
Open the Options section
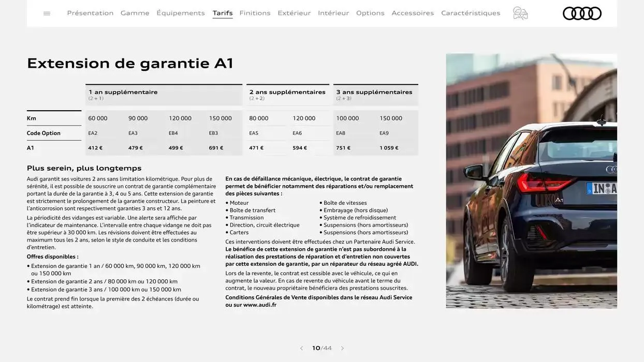point(370,12)
